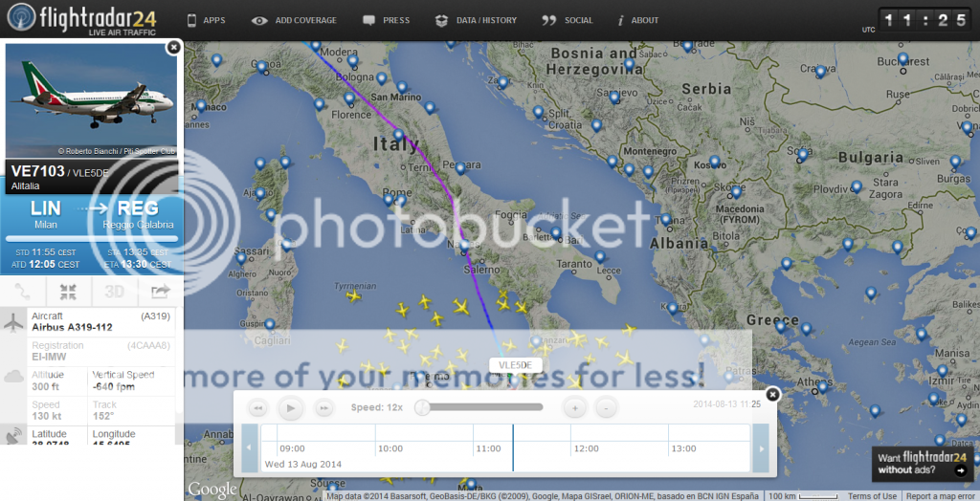This screenshot has width=980, height=501.
Task: Toggle the center-on-aircraft arrows icon
Action: pyautogui.click(x=67, y=292)
